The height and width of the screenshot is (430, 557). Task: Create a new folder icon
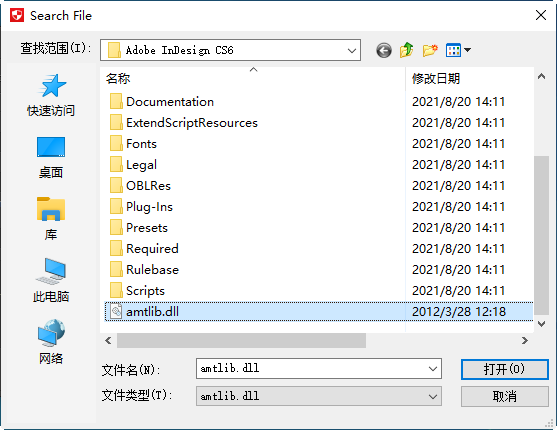click(x=430, y=50)
